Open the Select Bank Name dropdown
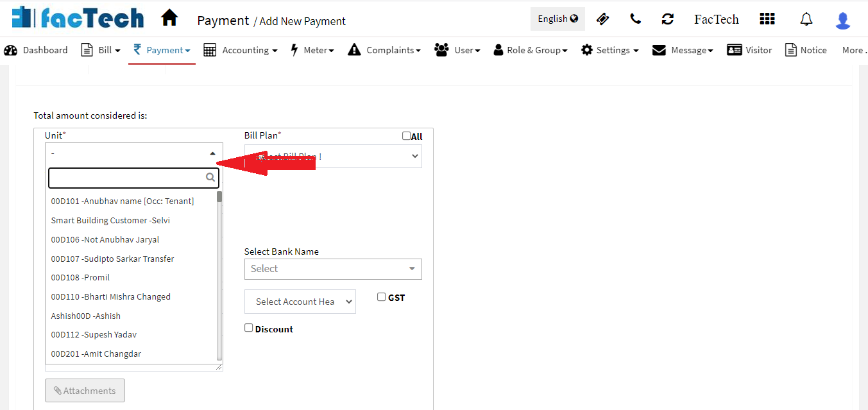 pos(333,269)
